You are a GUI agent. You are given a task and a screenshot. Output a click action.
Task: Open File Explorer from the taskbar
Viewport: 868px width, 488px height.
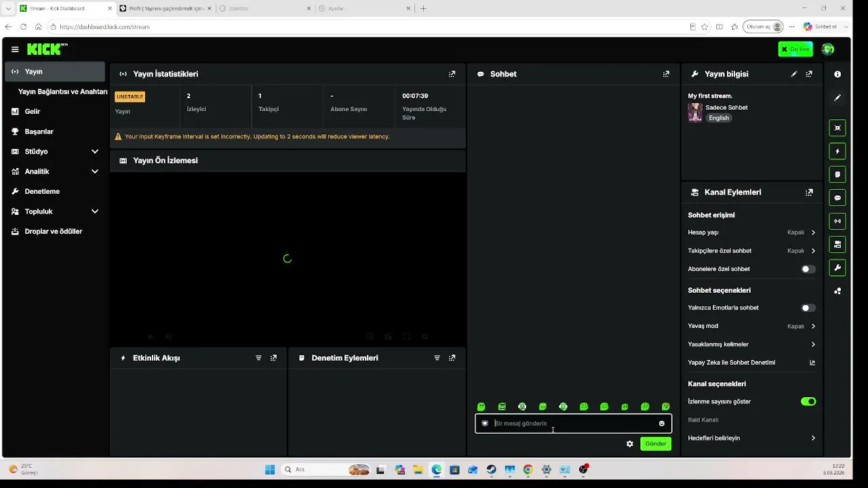tap(418, 469)
